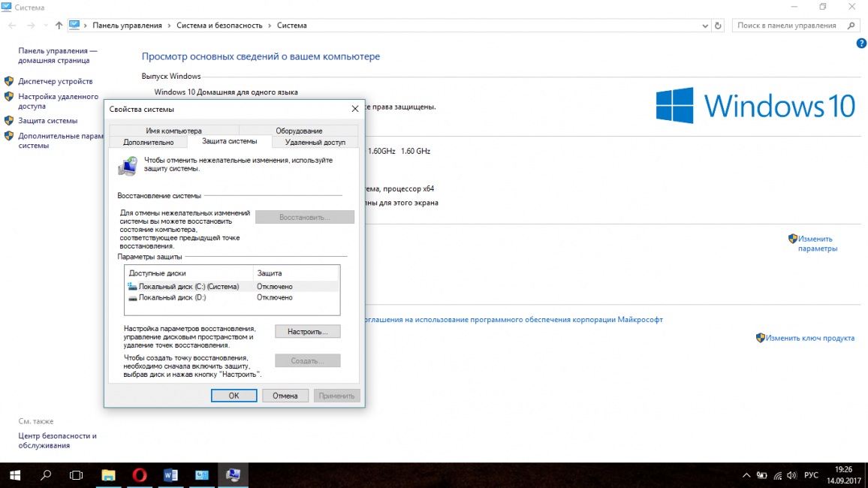This screenshot has width=868, height=488.
Task: Click shield icon beside Изменить параметры
Action: [x=793, y=239]
